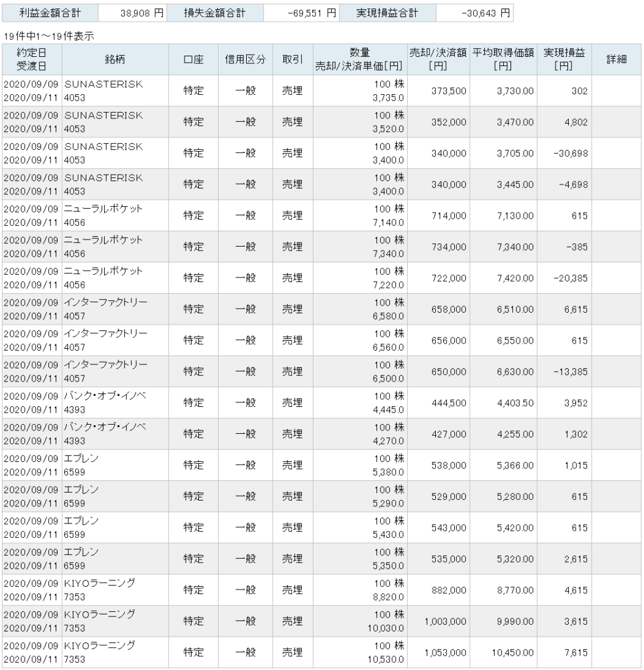Click average price 3,445.00 cell
Viewport: 644px width, 670px height.
click(503, 185)
